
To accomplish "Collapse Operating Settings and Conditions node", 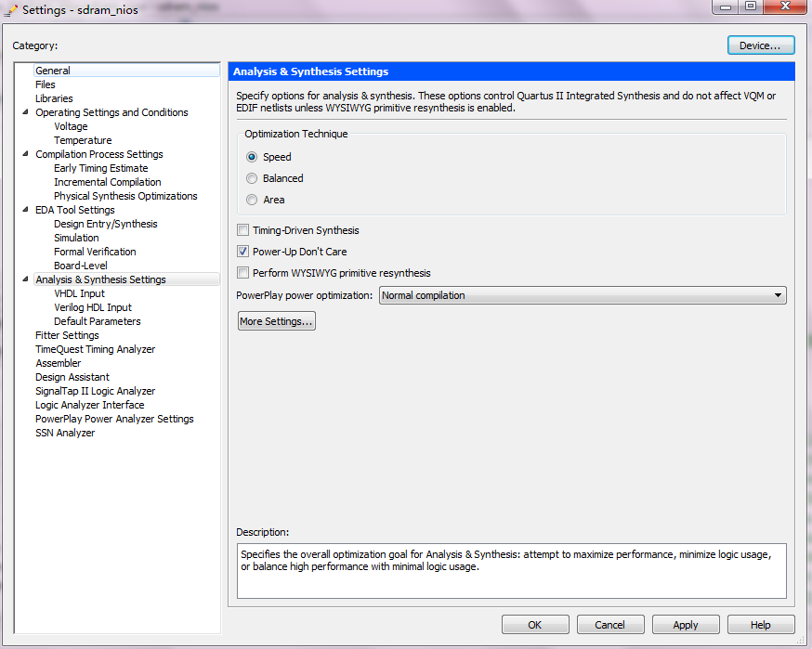I will (x=25, y=111).
